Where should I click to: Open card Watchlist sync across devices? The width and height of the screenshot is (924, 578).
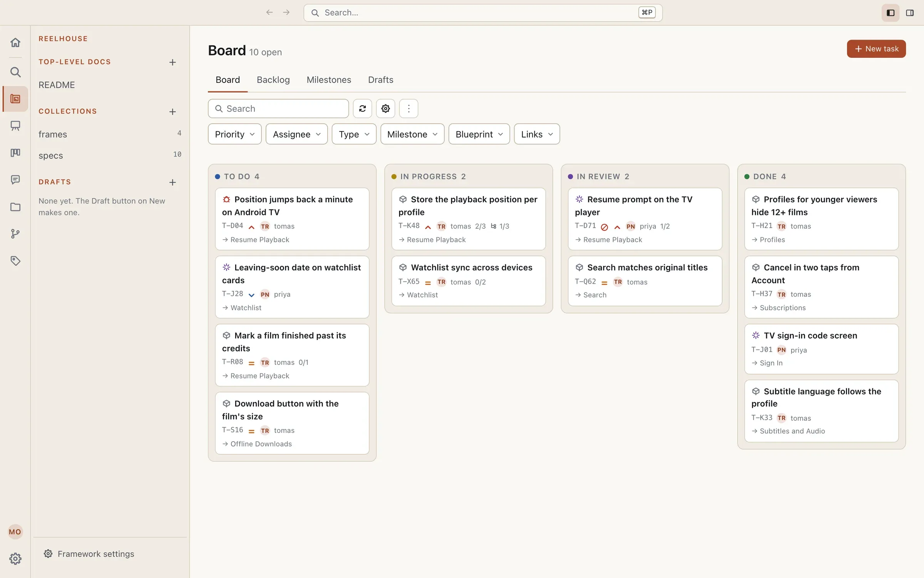click(x=469, y=281)
